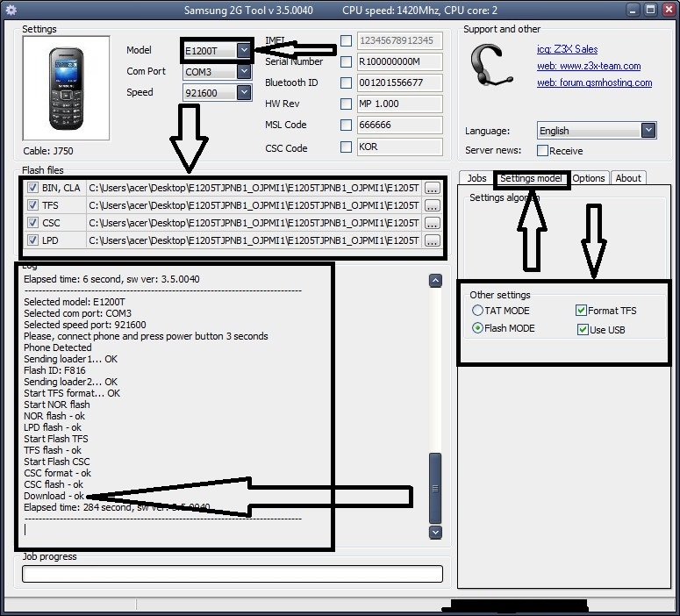The width and height of the screenshot is (680, 616).
Task: Open the Model dropdown showing E1200T
Action: (243, 51)
